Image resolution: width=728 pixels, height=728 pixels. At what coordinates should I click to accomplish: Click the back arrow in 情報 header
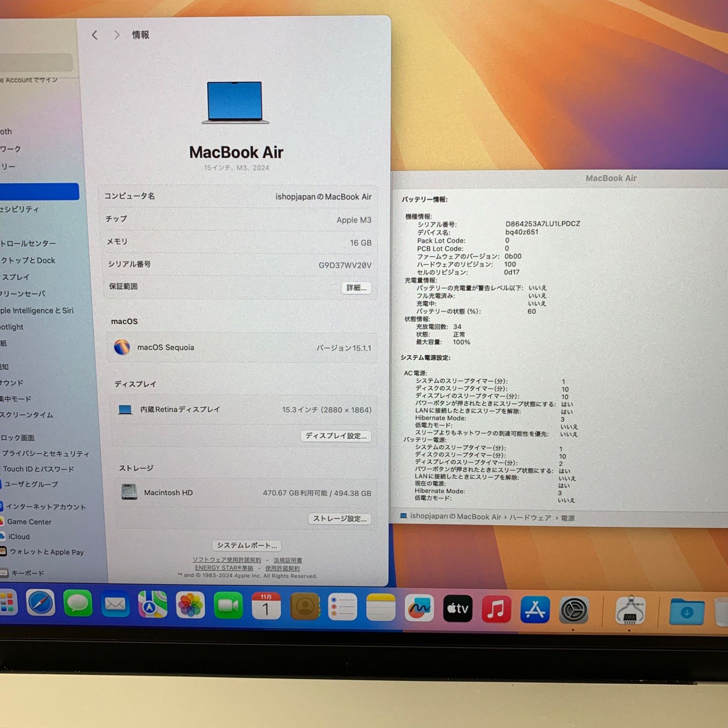click(95, 35)
